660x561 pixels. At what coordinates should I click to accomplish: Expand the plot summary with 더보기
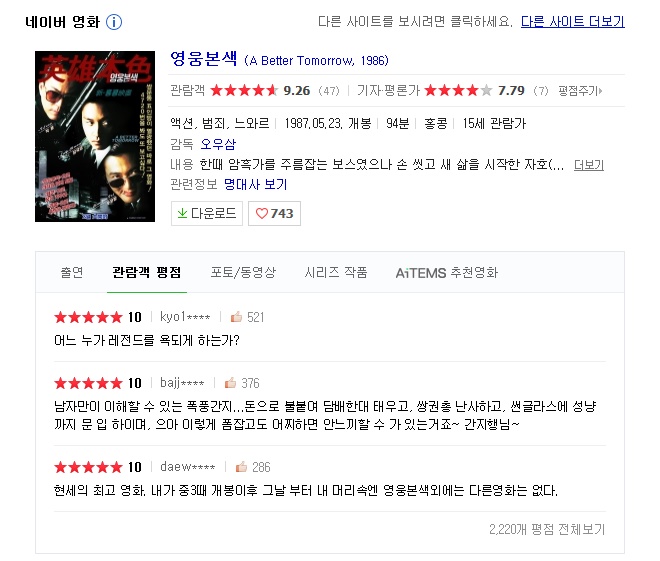tap(588, 165)
